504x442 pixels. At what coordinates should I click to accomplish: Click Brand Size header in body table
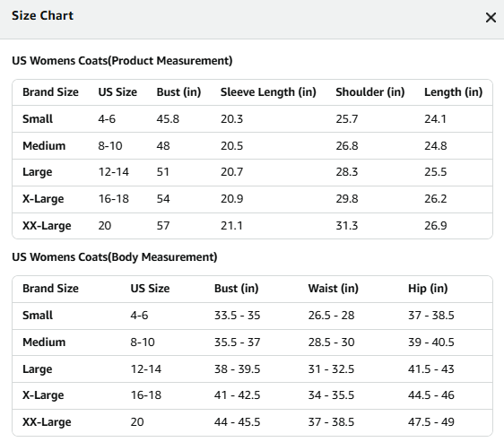50,289
